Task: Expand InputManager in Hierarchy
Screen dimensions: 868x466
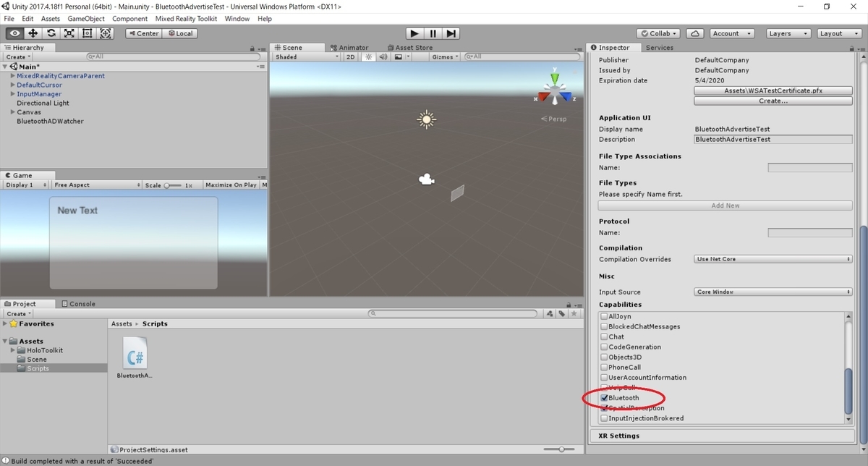Action: coord(12,94)
